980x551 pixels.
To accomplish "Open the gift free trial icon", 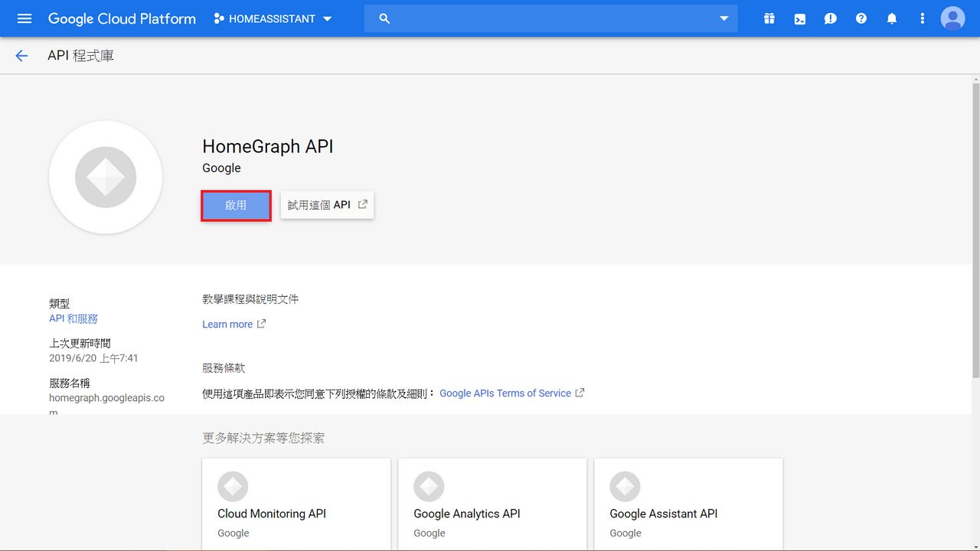I will pyautogui.click(x=769, y=18).
